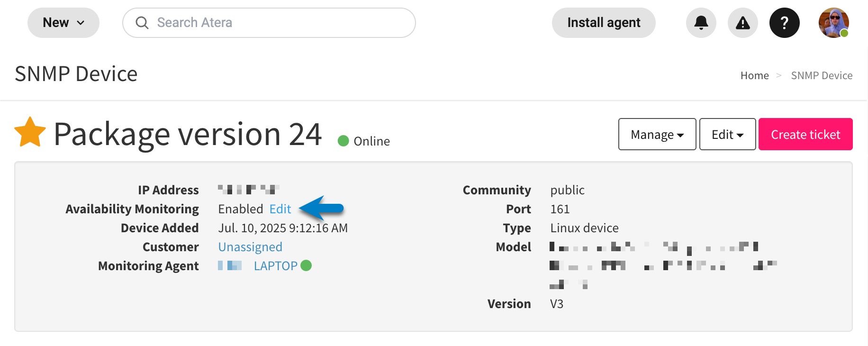Select the Device Added date value
The width and height of the screenshot is (868, 346).
click(x=283, y=228)
